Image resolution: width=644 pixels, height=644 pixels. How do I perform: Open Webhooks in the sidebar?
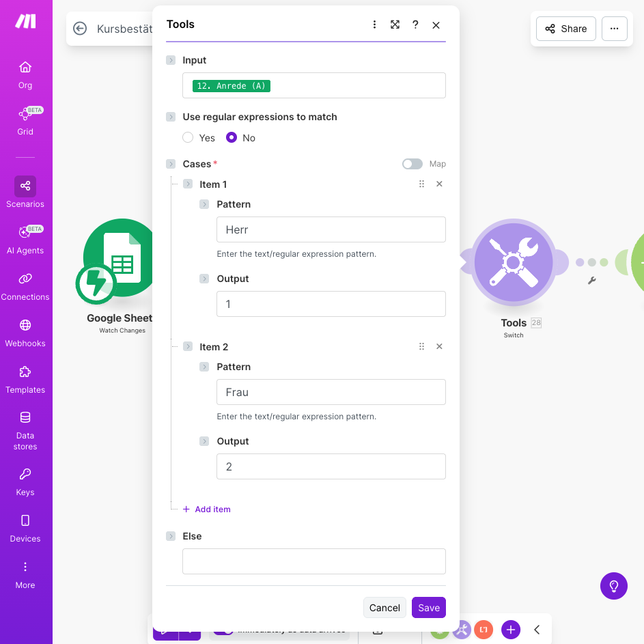(25, 333)
